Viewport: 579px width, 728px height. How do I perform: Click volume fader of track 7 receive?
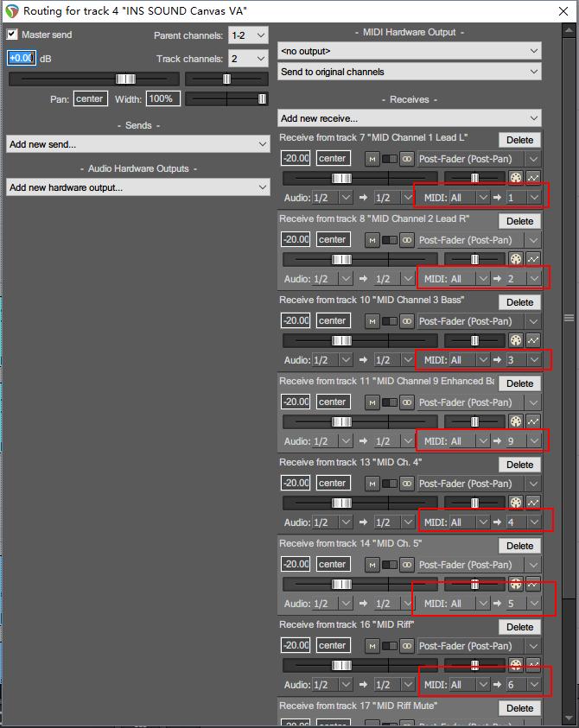341,178
